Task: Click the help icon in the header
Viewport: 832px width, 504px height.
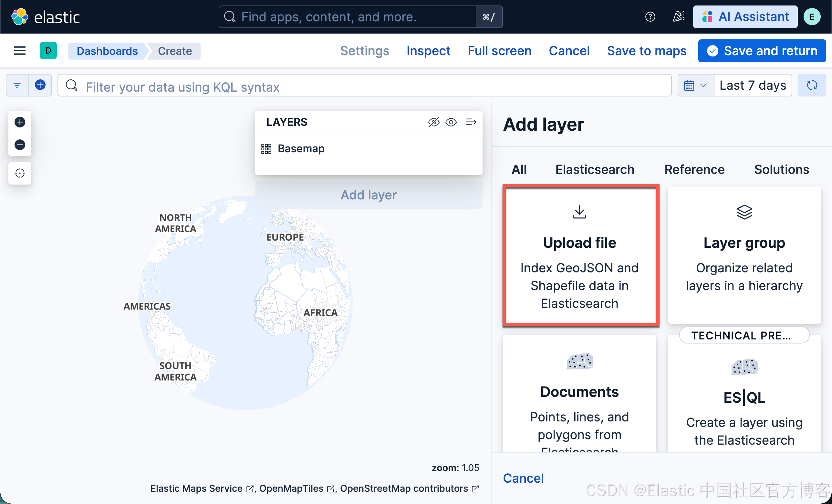Action: [x=650, y=16]
